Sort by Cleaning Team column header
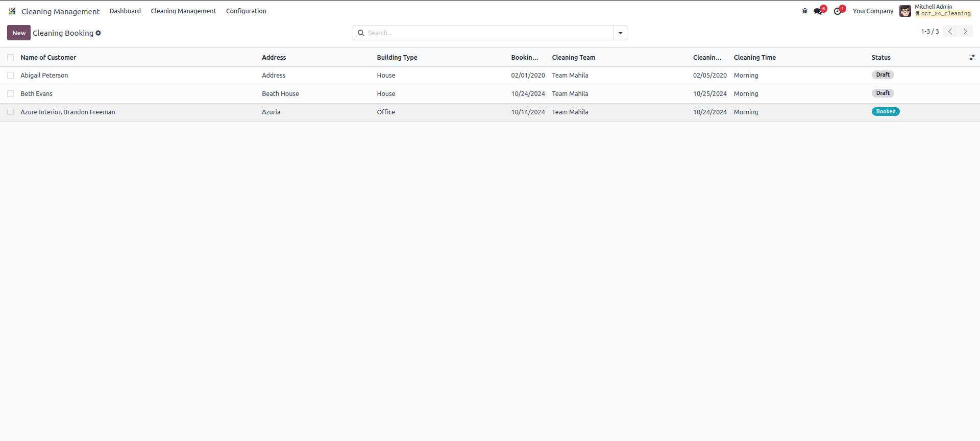The image size is (980, 441). tap(574, 58)
